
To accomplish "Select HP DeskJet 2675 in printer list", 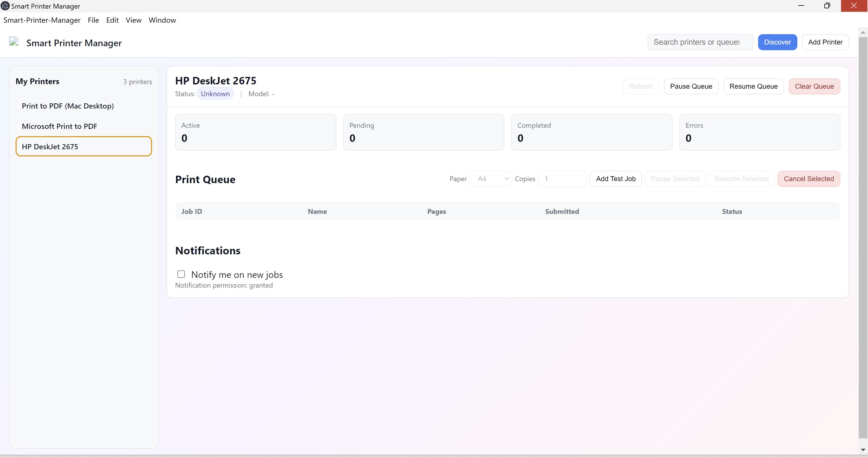I will 84,146.
